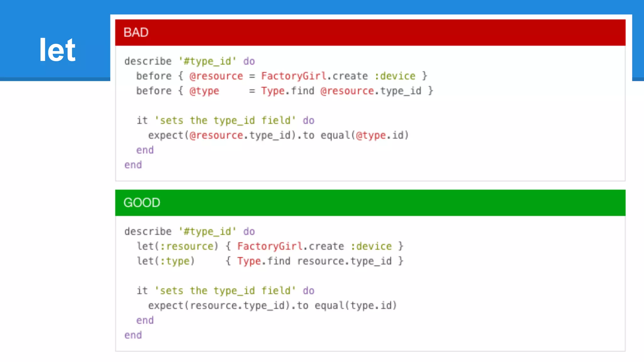Viewport: 644px width, 362px height.
Task: Click "describe '#type_id'" in BAD block
Action: tap(180, 61)
